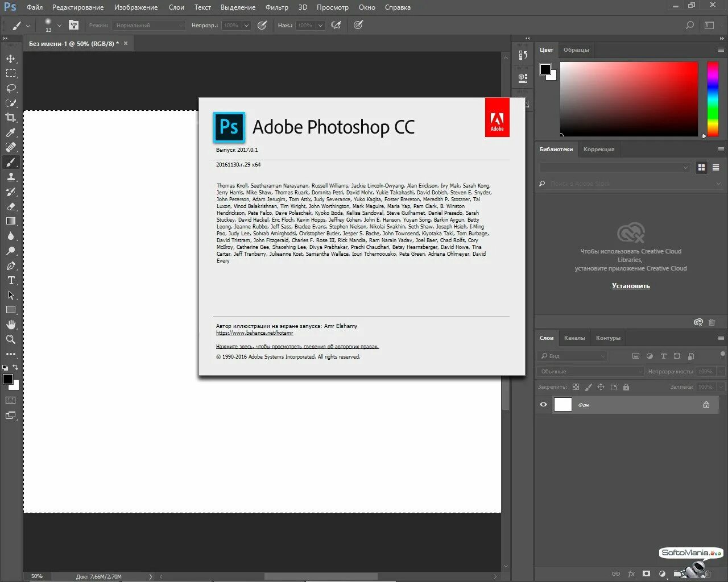Select the Zoom tool
Viewport: 728px width, 582px height.
tap(11, 339)
